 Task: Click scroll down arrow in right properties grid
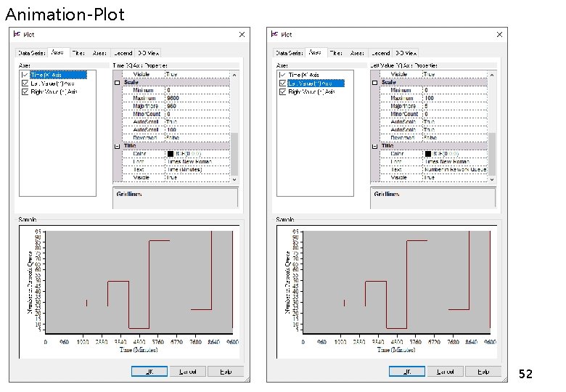pos(492,179)
